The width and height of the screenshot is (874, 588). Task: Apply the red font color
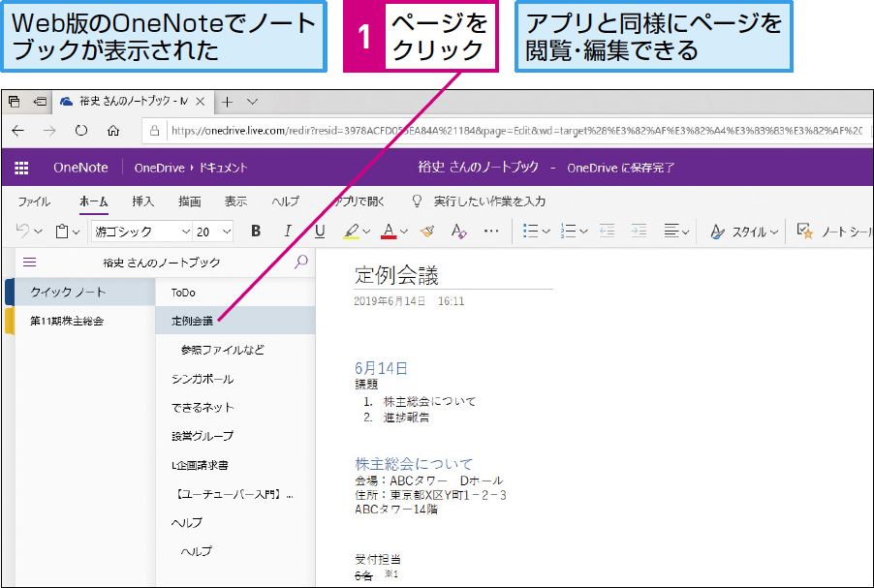tap(390, 231)
